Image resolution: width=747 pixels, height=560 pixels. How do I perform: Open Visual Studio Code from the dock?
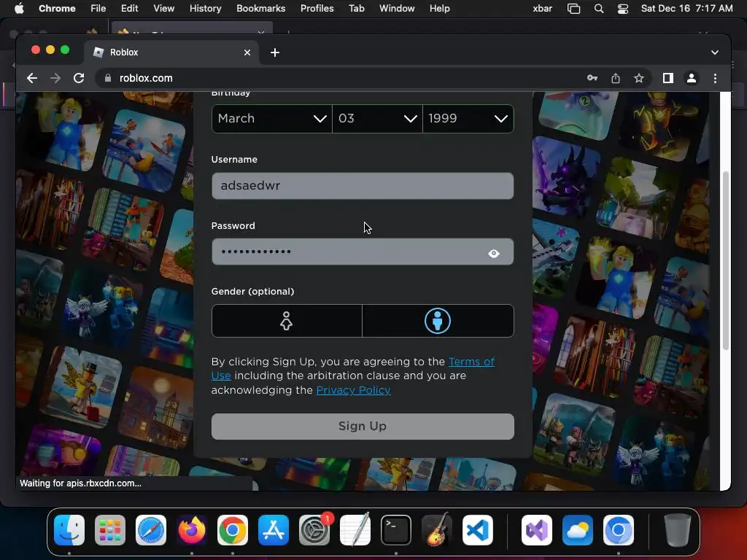(x=478, y=530)
